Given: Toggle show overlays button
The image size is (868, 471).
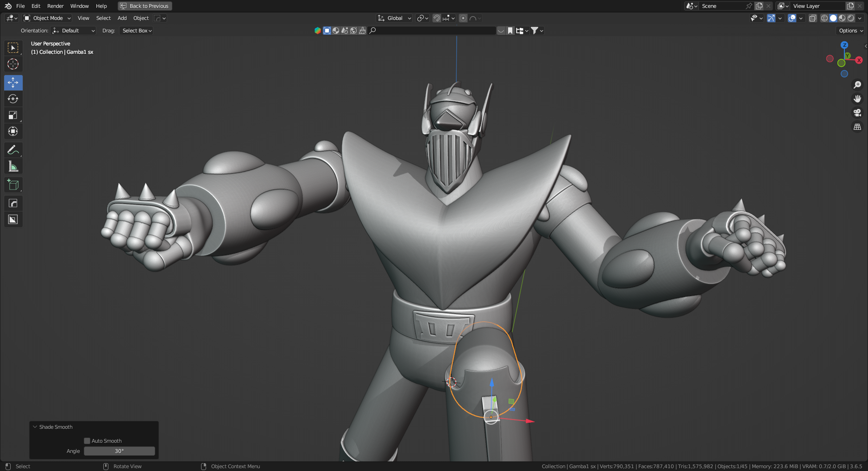Looking at the screenshot, I should (792, 18).
